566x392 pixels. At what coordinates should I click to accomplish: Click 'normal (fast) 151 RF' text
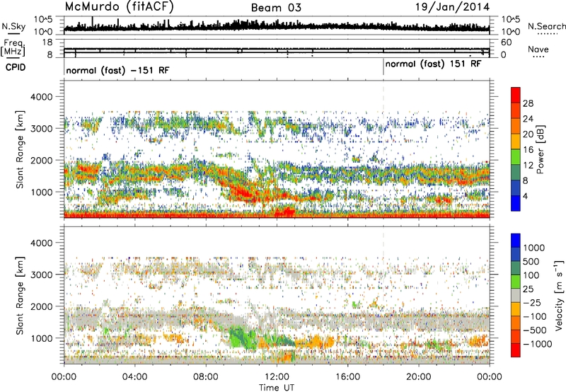[433, 64]
